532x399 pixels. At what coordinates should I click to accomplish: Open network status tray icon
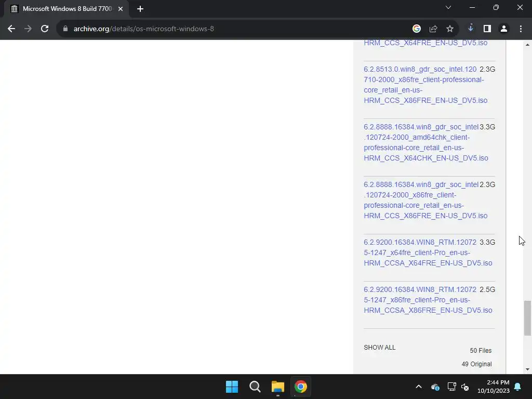tap(451, 387)
